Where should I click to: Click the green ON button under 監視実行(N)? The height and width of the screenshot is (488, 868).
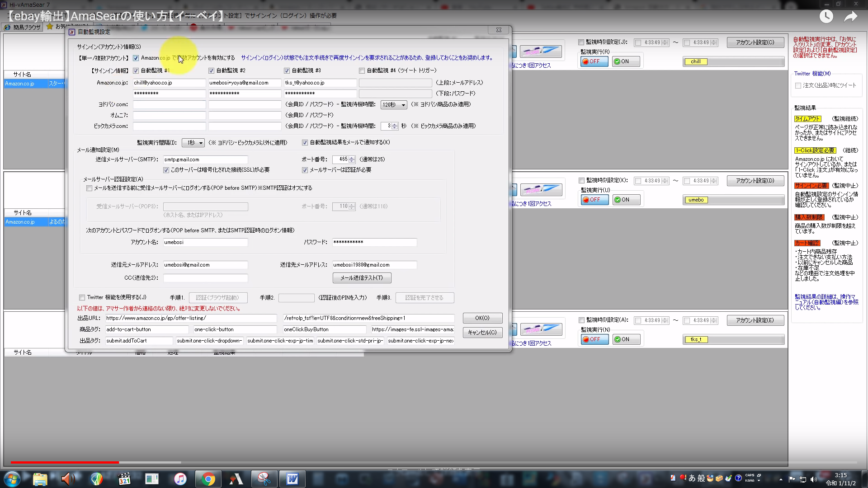pos(626,339)
